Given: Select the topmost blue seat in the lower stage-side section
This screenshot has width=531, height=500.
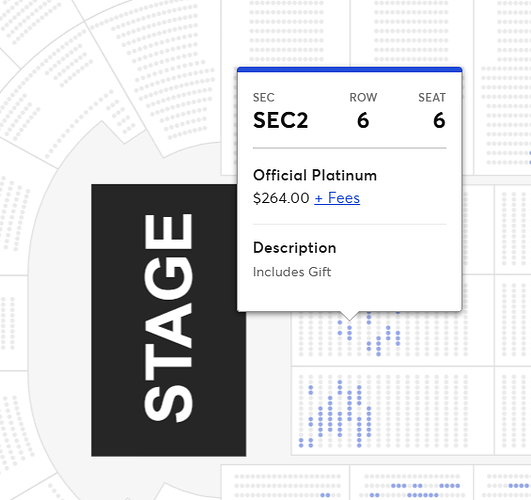Looking at the screenshot, I should (340, 382).
